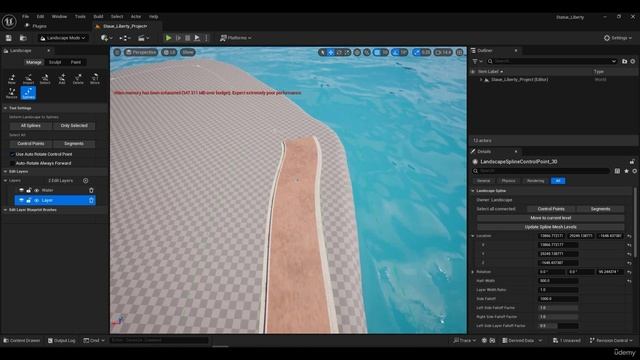Click the Details favorites star icon

point(627,171)
